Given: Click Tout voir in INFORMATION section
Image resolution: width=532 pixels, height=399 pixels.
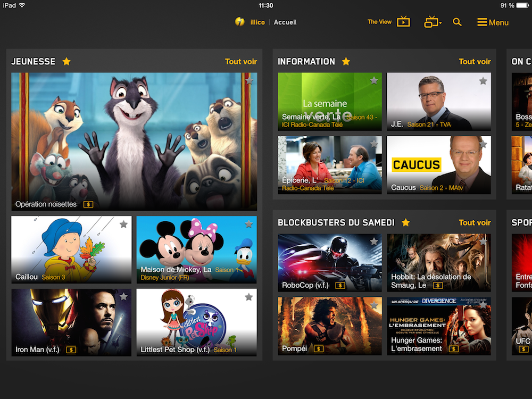Looking at the screenshot, I should point(475,61).
